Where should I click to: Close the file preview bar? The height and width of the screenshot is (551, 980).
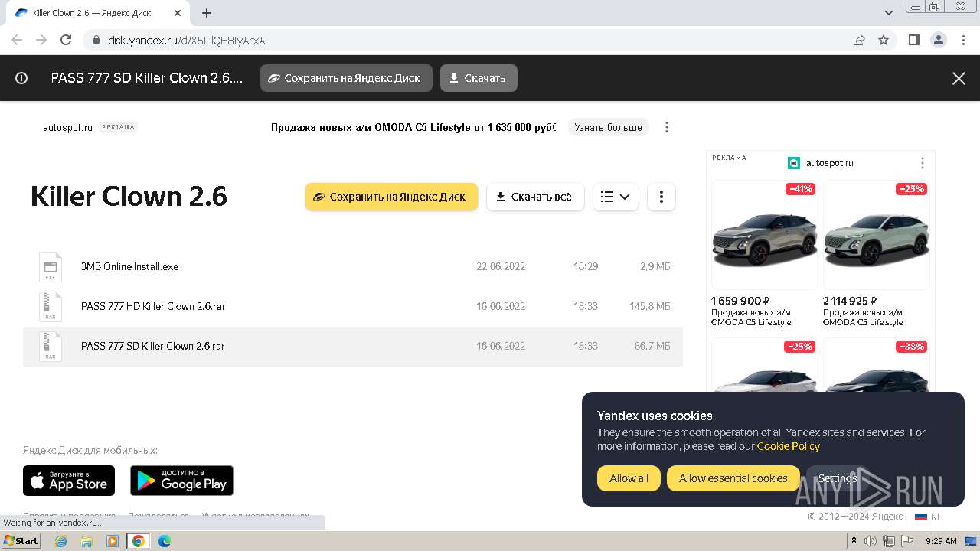pos(959,78)
